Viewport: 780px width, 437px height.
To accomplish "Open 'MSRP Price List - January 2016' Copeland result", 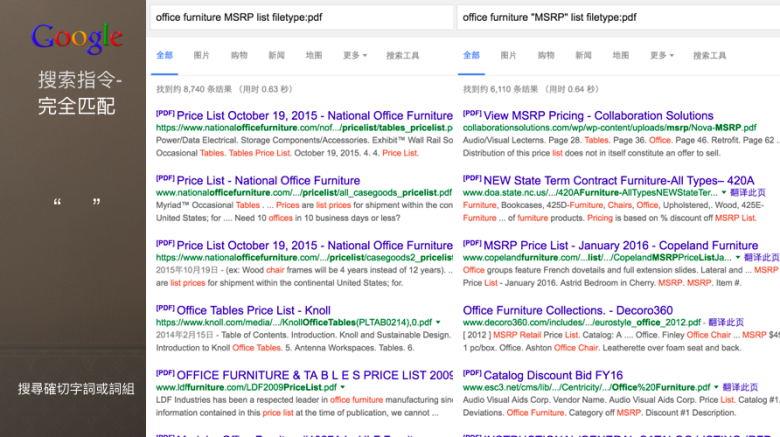I will coord(621,245).
